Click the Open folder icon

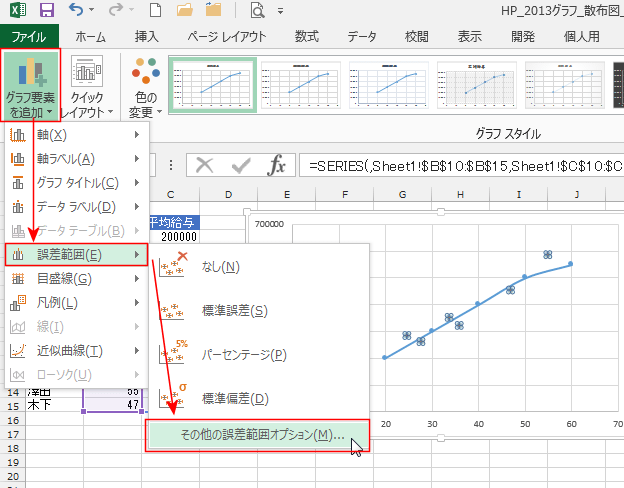tap(185, 12)
